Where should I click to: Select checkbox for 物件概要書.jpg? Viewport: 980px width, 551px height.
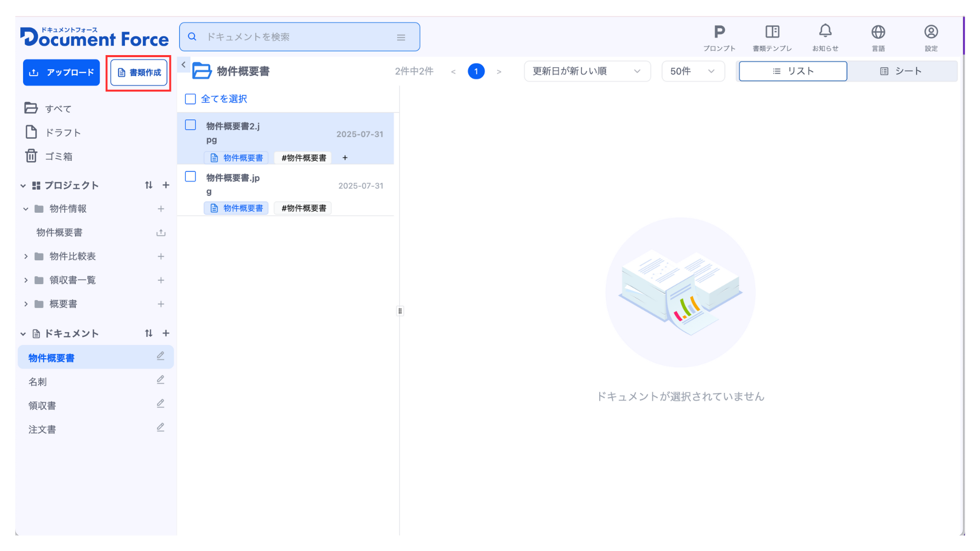pyautogui.click(x=190, y=177)
